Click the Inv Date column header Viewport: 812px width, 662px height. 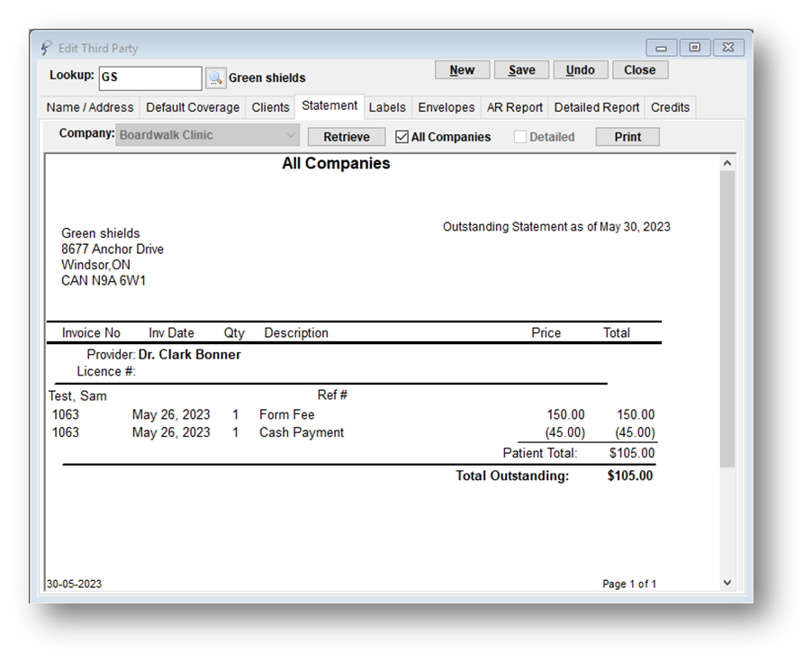click(x=171, y=332)
